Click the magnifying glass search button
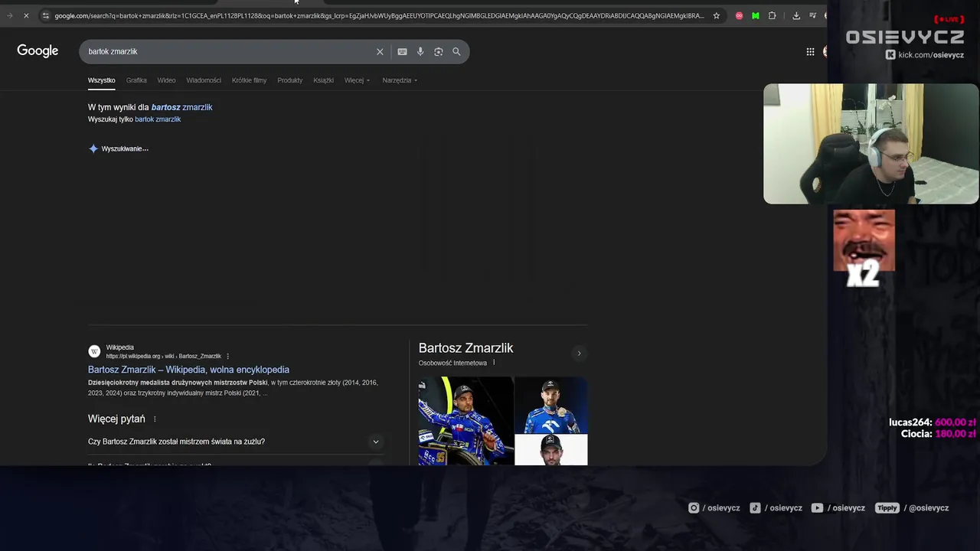 pyautogui.click(x=456, y=51)
